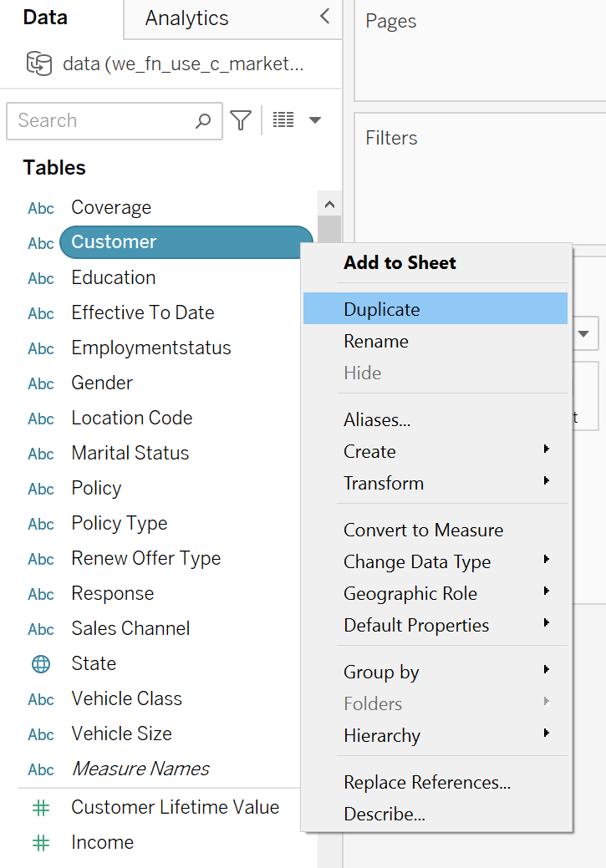Collapse the data pane using the chevron
This screenshot has width=606, height=868.
point(325,15)
